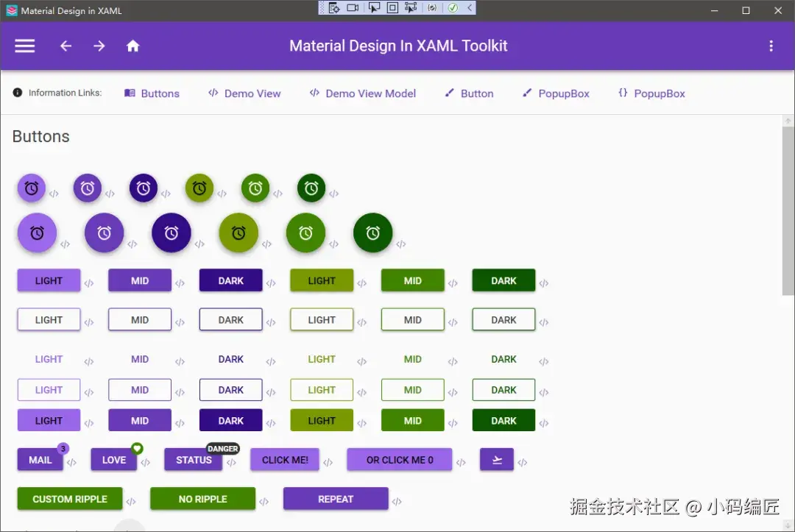The image size is (795, 532).
Task: Click the vertical scrollbar thumb
Action: click(x=788, y=210)
